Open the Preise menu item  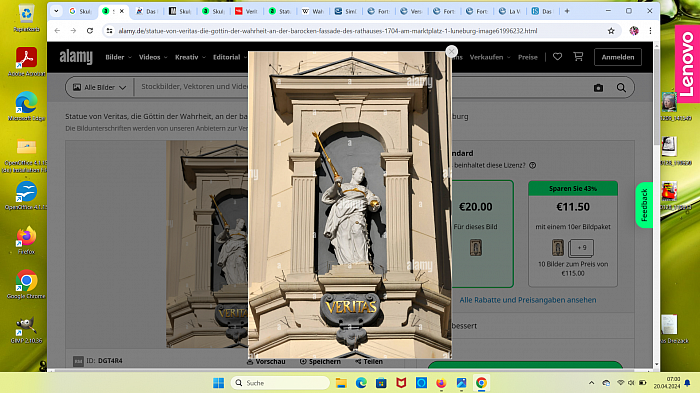point(528,57)
